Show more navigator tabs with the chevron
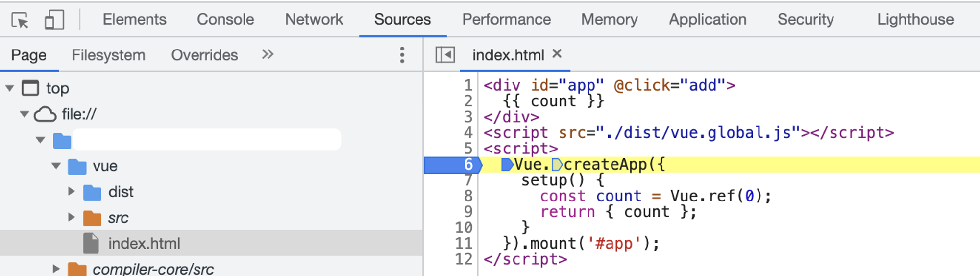The image size is (980, 276). tap(268, 54)
